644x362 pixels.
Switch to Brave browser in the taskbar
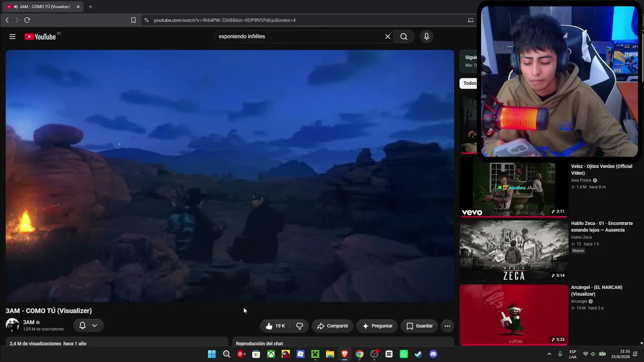point(345,354)
